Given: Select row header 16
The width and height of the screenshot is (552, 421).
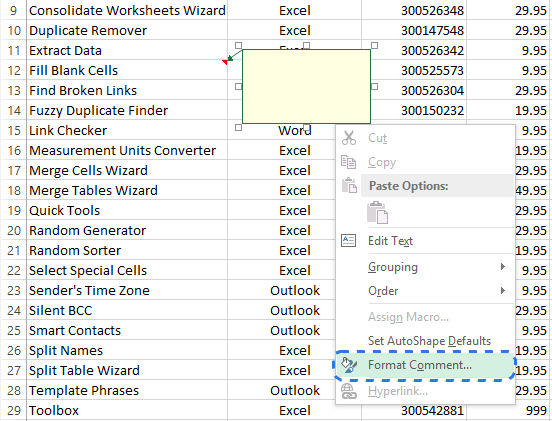Looking at the screenshot, I should pos(13,150).
